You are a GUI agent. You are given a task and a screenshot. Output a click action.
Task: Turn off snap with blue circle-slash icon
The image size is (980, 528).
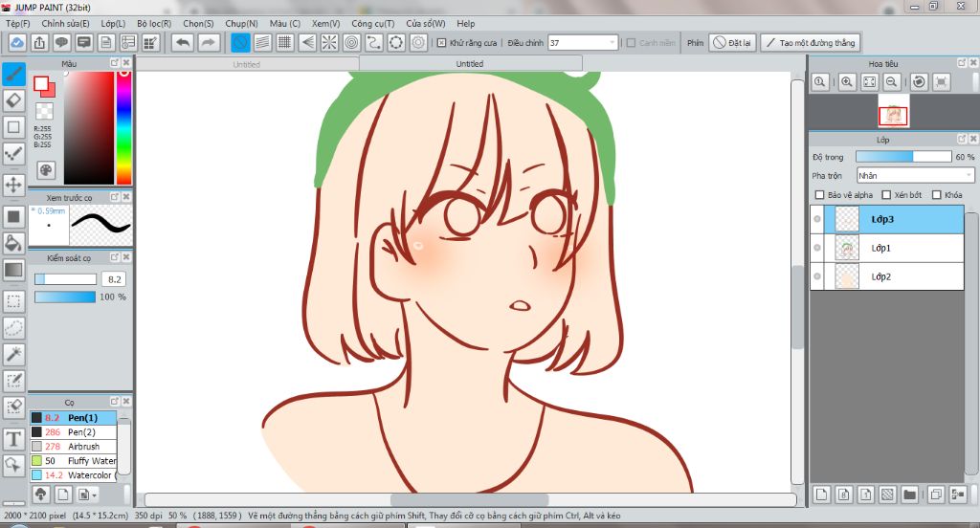[x=240, y=42]
